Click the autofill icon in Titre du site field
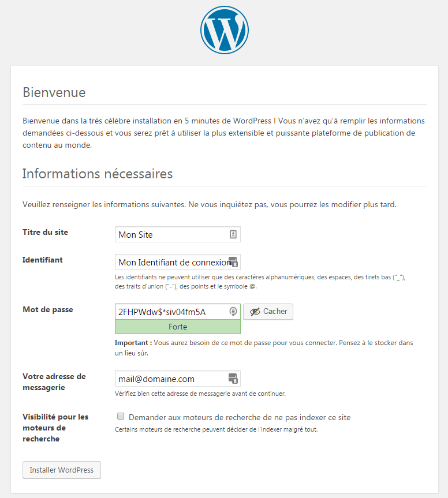448x498 pixels. (233, 234)
